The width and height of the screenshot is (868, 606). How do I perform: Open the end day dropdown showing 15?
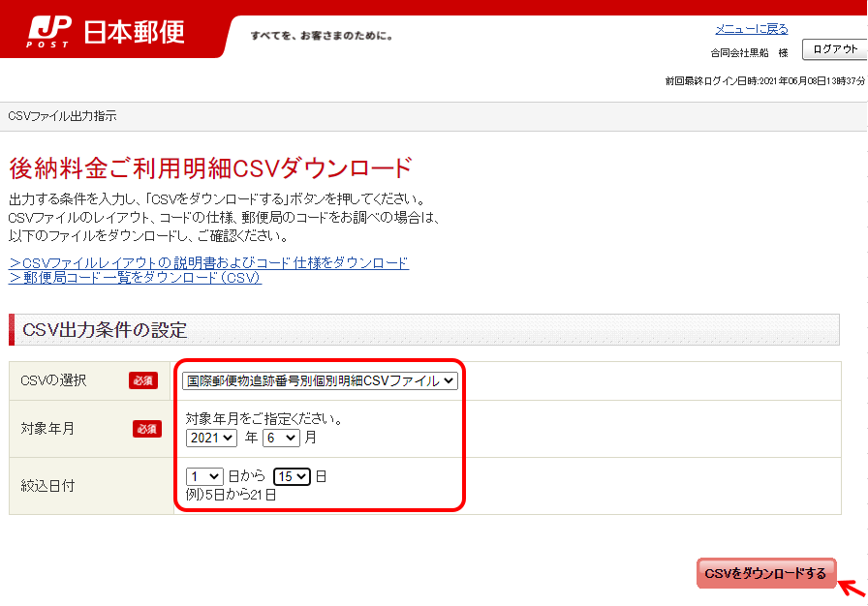(x=292, y=476)
